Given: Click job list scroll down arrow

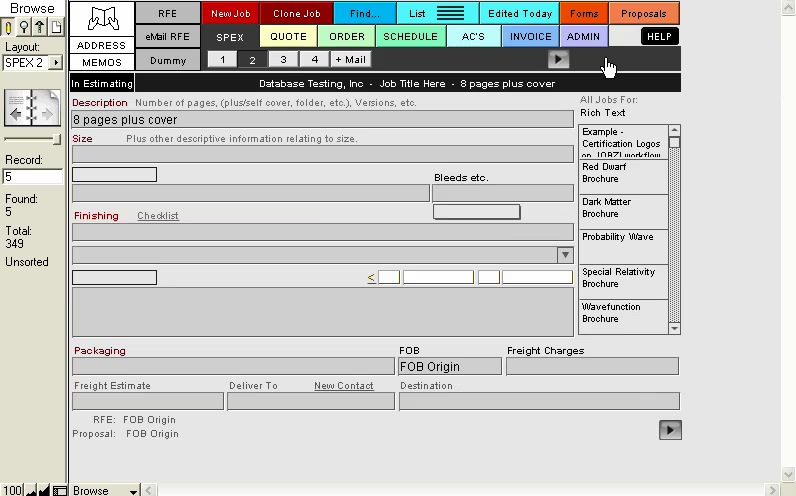Looking at the screenshot, I should point(674,328).
